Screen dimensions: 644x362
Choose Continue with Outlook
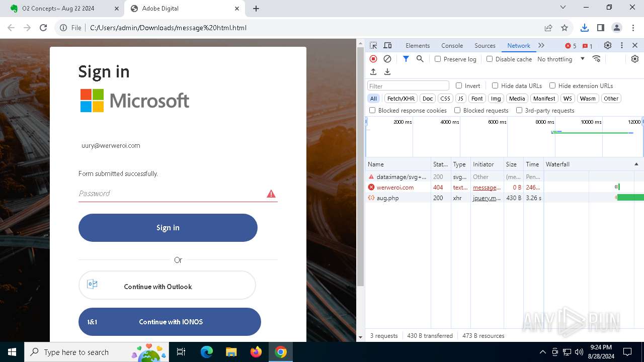[x=167, y=286]
